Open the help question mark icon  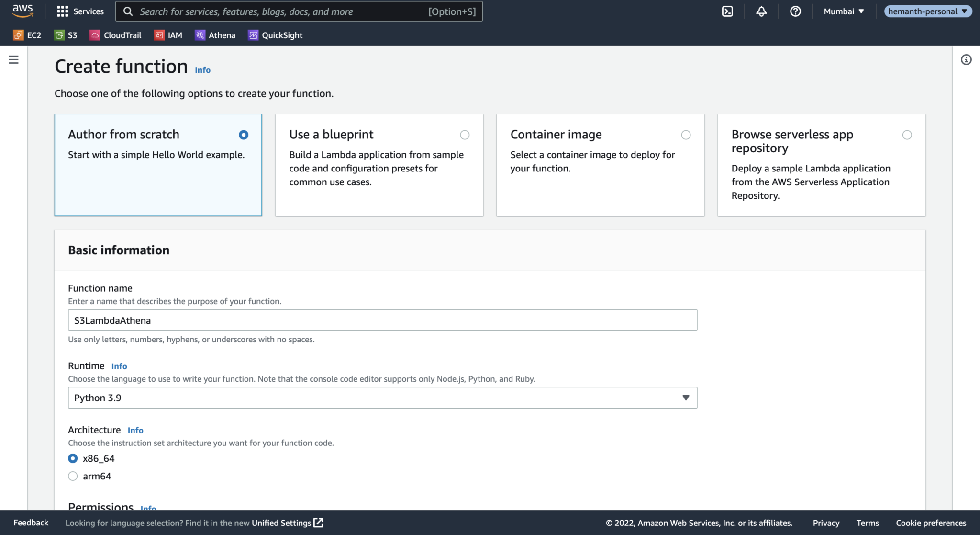pyautogui.click(x=795, y=11)
